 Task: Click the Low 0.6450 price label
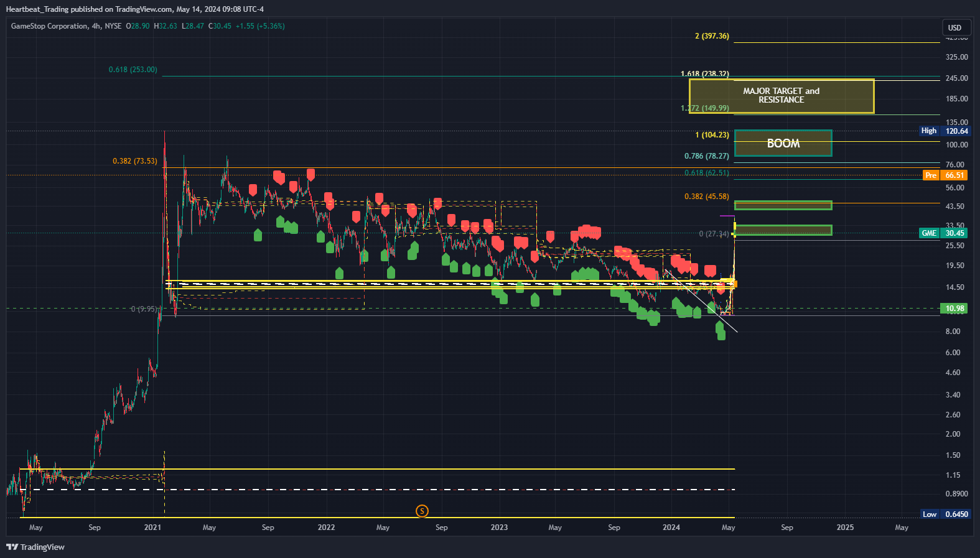tap(945, 514)
